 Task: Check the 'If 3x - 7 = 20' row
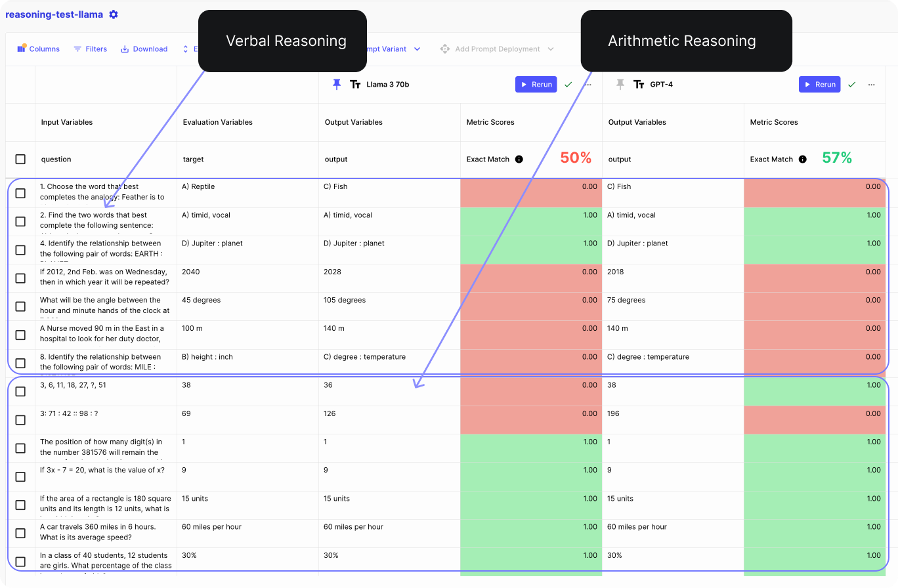(x=20, y=476)
